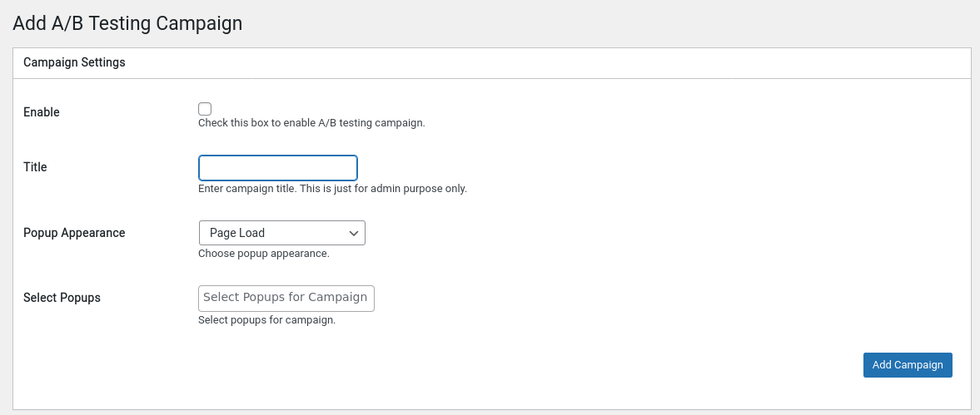Click the chevron arrow beside Page Load
The width and height of the screenshot is (980, 415).
pyautogui.click(x=353, y=233)
